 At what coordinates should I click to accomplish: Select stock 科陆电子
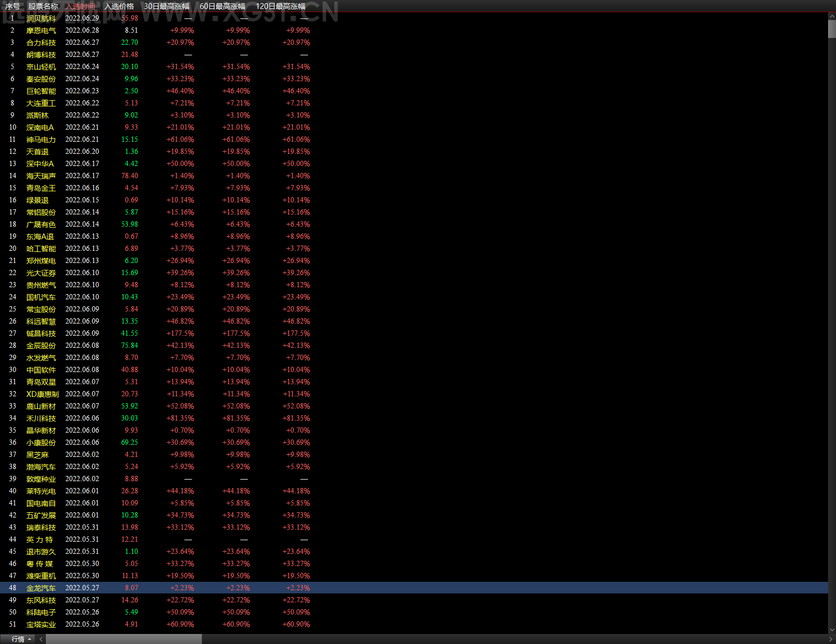coord(41,612)
